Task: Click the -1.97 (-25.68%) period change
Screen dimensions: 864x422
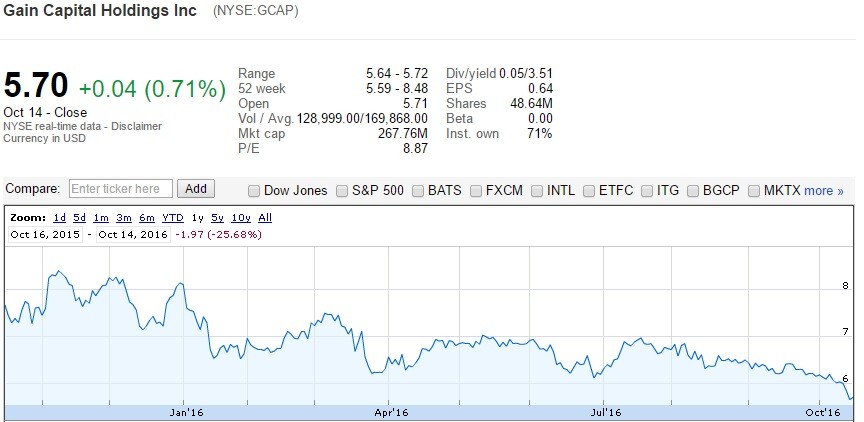Action: click(x=218, y=234)
